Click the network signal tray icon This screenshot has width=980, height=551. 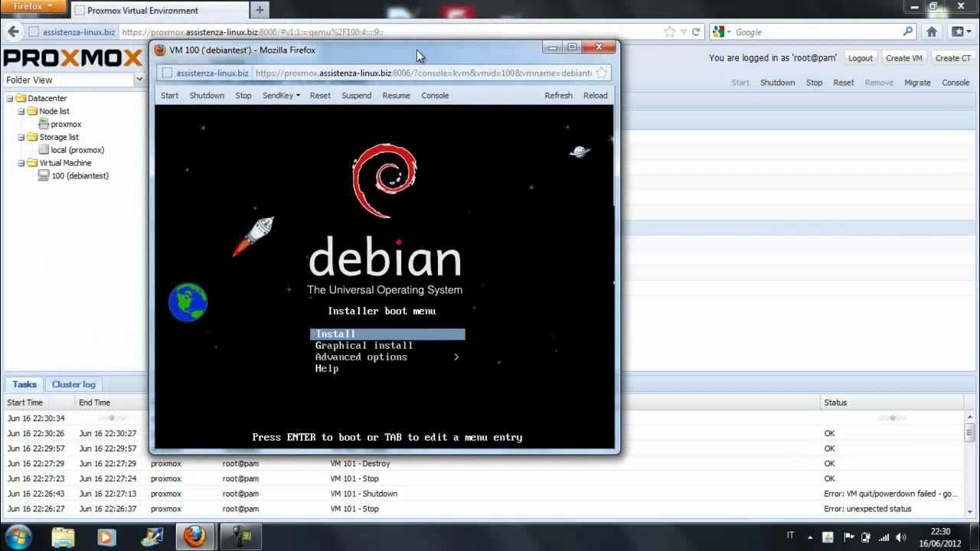point(884,537)
